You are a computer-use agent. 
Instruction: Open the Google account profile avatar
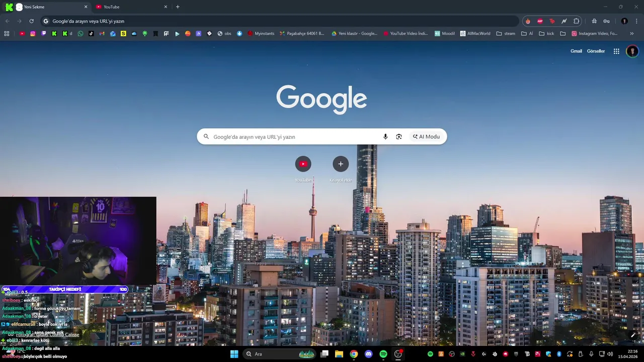(x=632, y=51)
